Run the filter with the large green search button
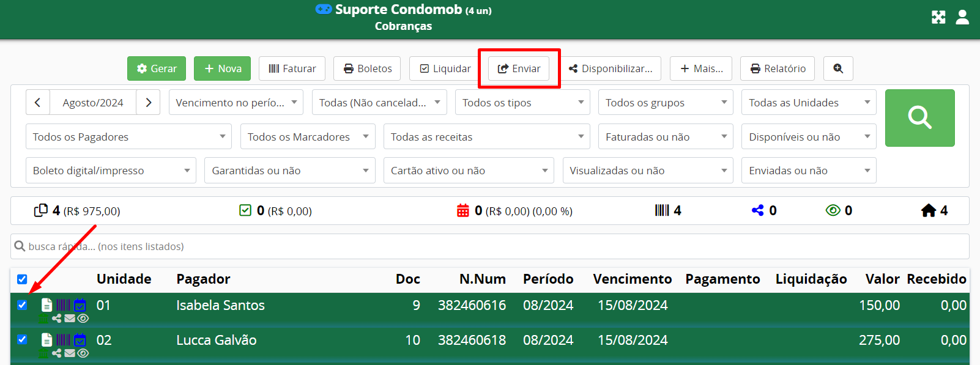The image size is (980, 365). 920,118
